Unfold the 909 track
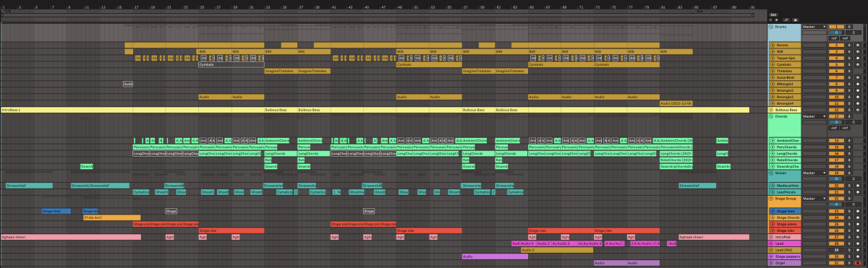The width and height of the screenshot is (868, 268). [772, 52]
